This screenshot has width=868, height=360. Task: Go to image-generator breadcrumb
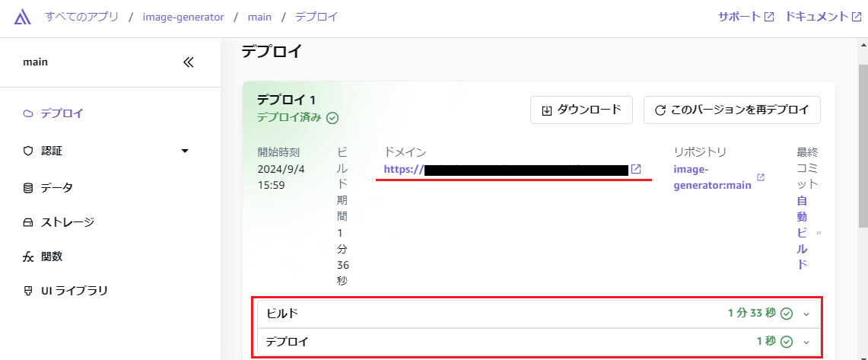[183, 17]
